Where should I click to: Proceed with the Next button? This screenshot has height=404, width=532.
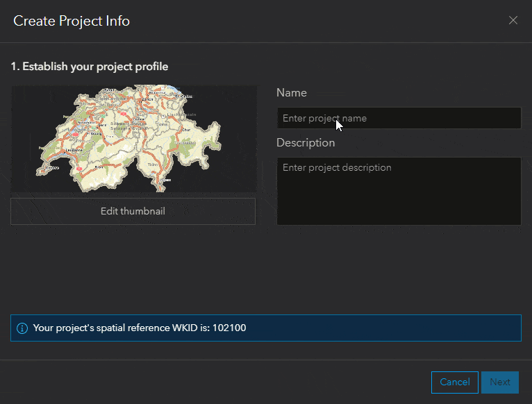pyautogui.click(x=499, y=382)
